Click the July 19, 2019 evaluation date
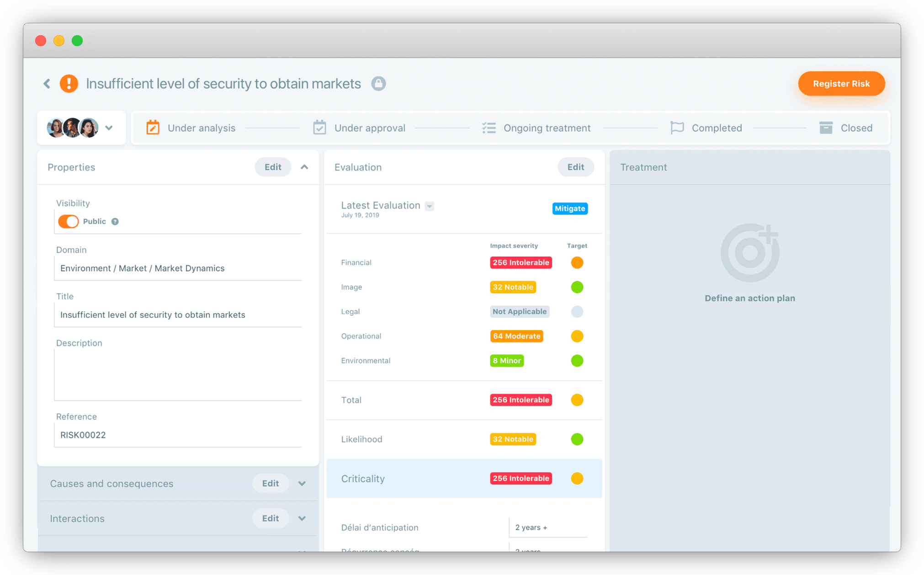Screen dimensions: 924x575 [x=360, y=215]
